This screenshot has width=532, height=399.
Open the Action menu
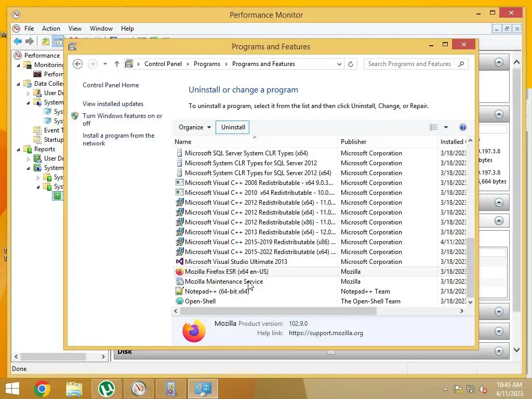51,29
